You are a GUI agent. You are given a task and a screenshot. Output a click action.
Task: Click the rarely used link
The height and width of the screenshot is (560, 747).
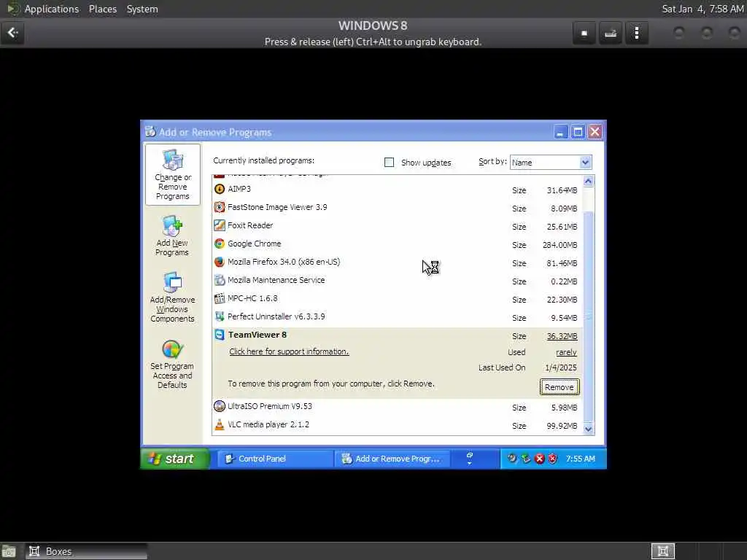pos(566,352)
